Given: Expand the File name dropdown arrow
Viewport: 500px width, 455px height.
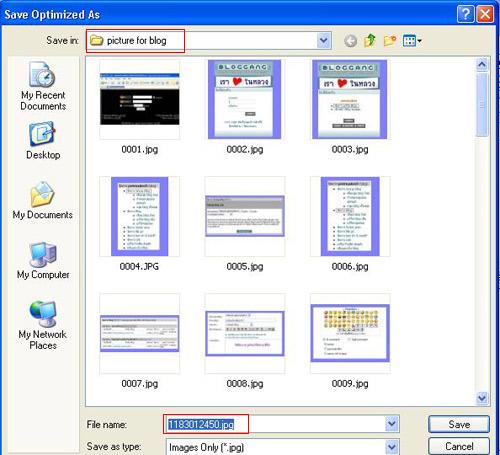Looking at the screenshot, I should (x=392, y=424).
